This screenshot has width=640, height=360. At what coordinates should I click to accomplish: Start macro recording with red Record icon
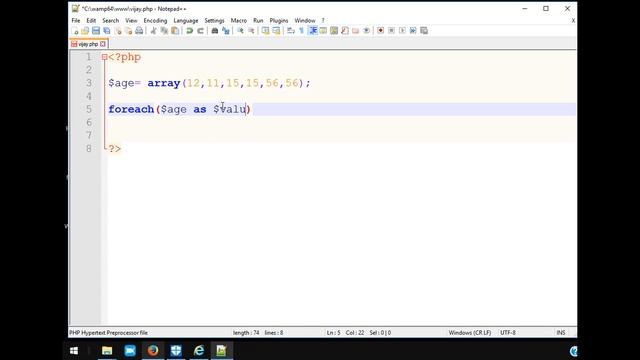[380, 31]
